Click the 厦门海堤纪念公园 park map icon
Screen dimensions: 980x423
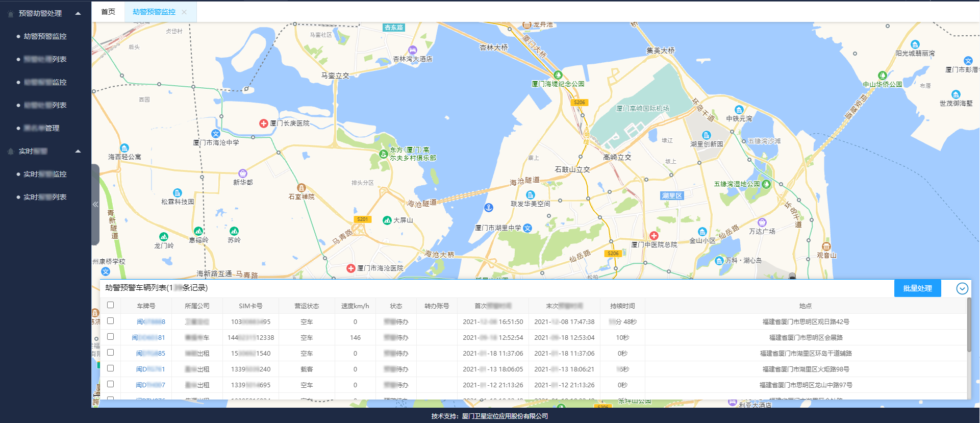pyautogui.click(x=558, y=75)
